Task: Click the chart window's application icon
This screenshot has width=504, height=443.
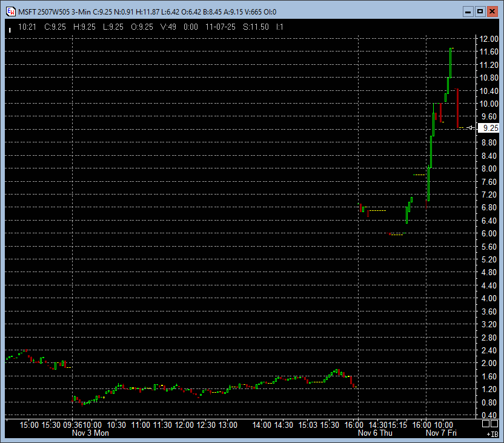Action: (x=10, y=11)
